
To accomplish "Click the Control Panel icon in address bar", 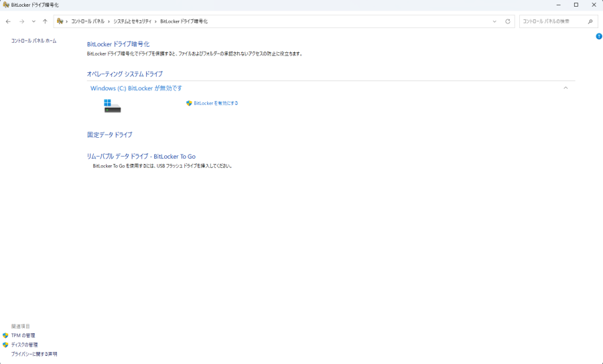I will [x=60, y=21].
